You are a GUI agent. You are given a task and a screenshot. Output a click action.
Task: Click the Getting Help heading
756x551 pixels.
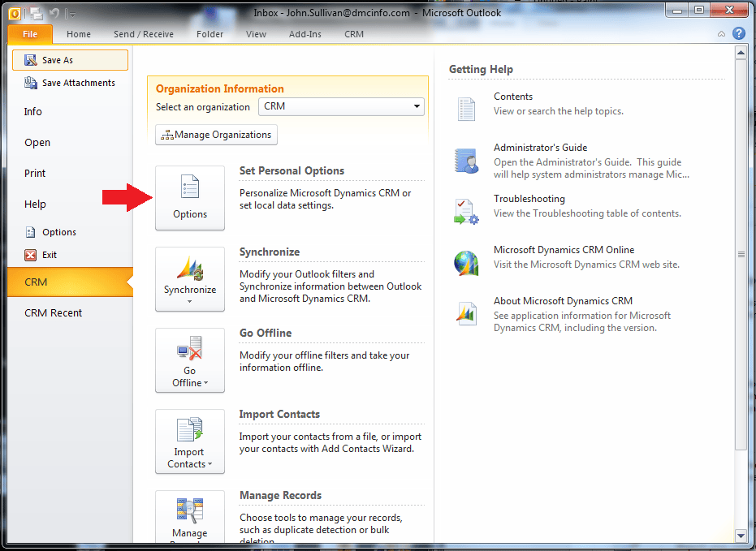[x=481, y=69]
